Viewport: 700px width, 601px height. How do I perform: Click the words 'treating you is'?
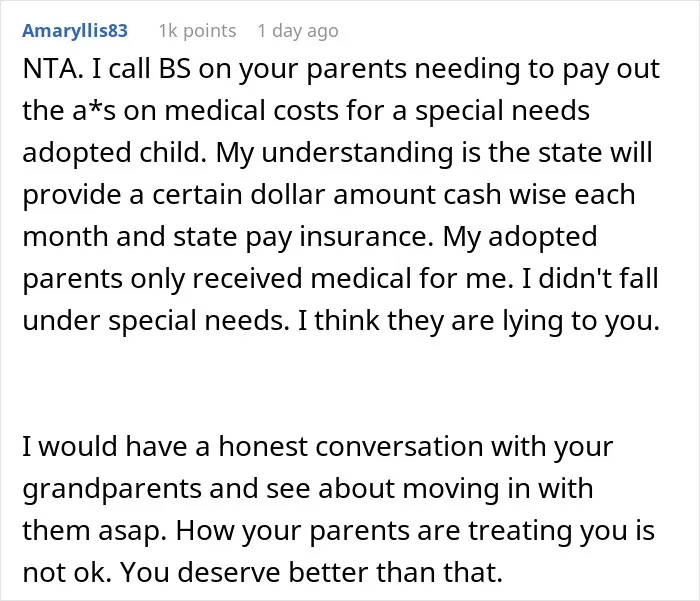(561, 531)
